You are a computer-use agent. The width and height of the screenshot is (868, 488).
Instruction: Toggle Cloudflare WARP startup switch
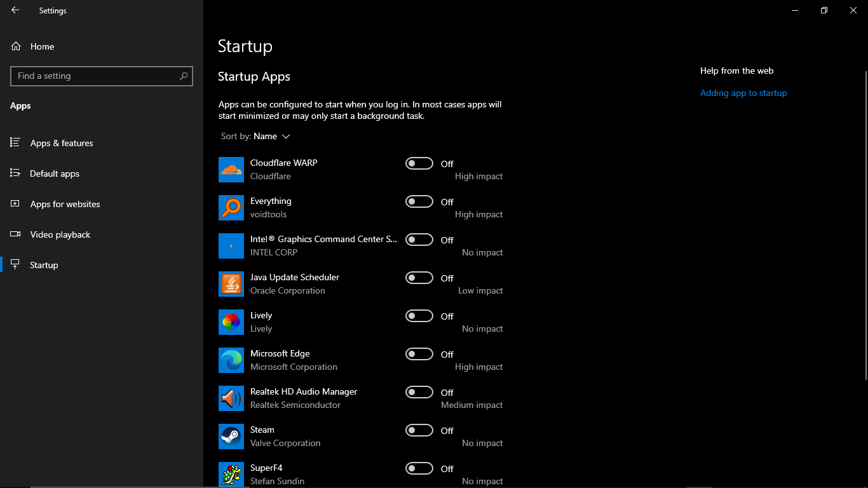coord(419,163)
